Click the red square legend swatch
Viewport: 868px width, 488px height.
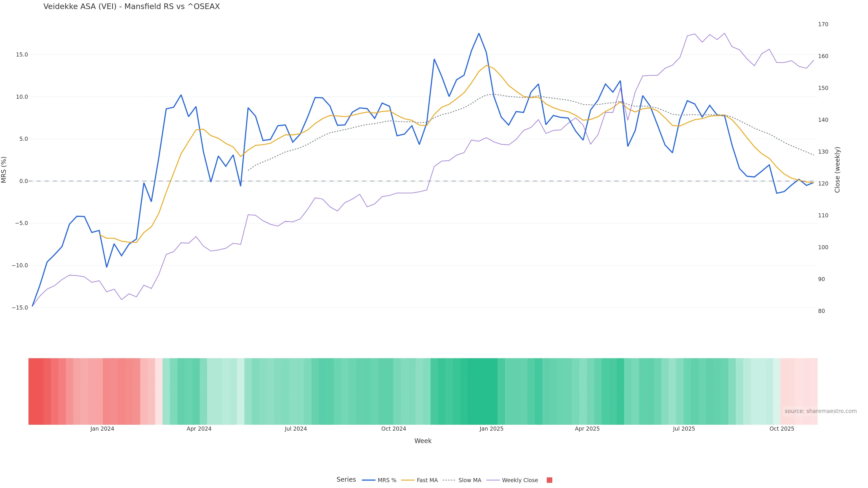549,480
